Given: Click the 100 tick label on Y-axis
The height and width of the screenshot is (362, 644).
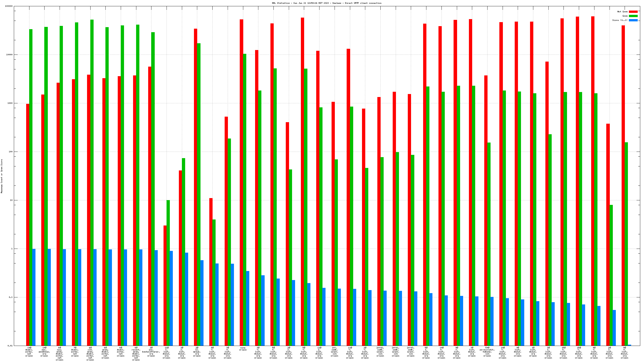Looking at the screenshot, I should (x=10, y=152).
